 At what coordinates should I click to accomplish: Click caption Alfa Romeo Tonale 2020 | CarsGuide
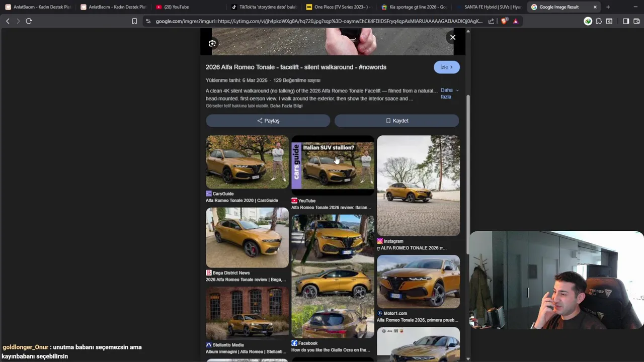coord(242,201)
